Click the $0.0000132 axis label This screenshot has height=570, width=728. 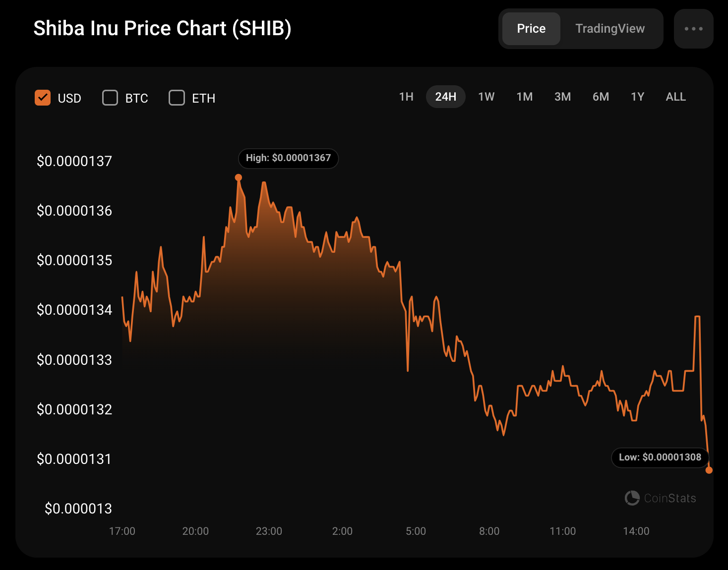(x=74, y=409)
